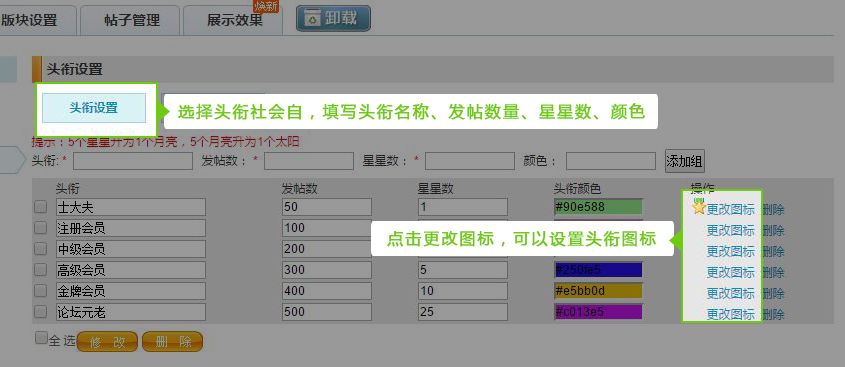Check the checkbox next to 士大夫
Image resolution: width=845 pixels, height=367 pixels.
pos(40,207)
